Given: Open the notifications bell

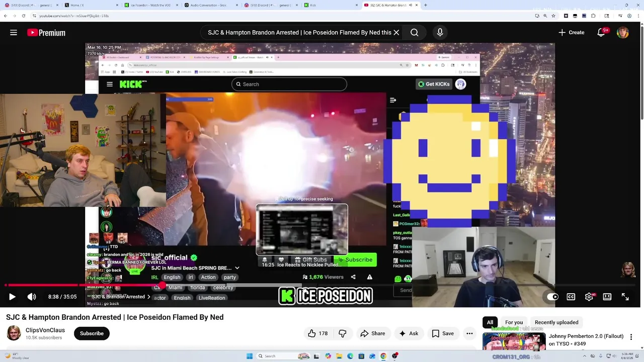Looking at the screenshot, I should coord(601,33).
